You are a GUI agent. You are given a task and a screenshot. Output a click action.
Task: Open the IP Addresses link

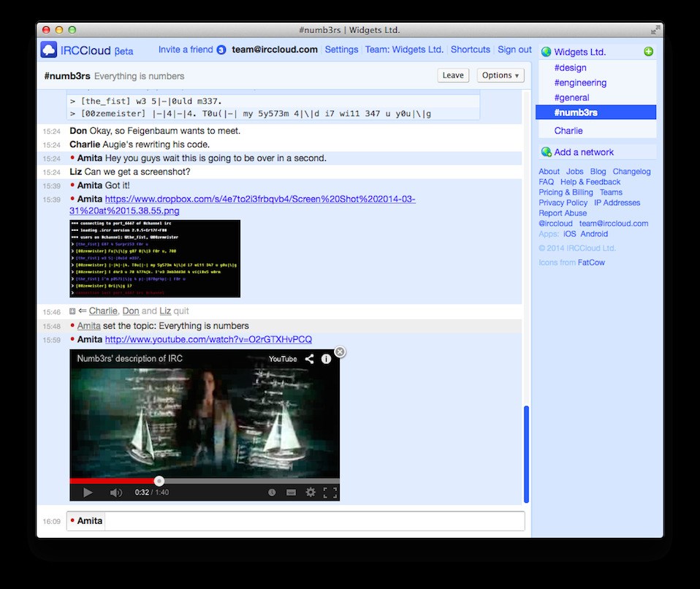pos(617,202)
